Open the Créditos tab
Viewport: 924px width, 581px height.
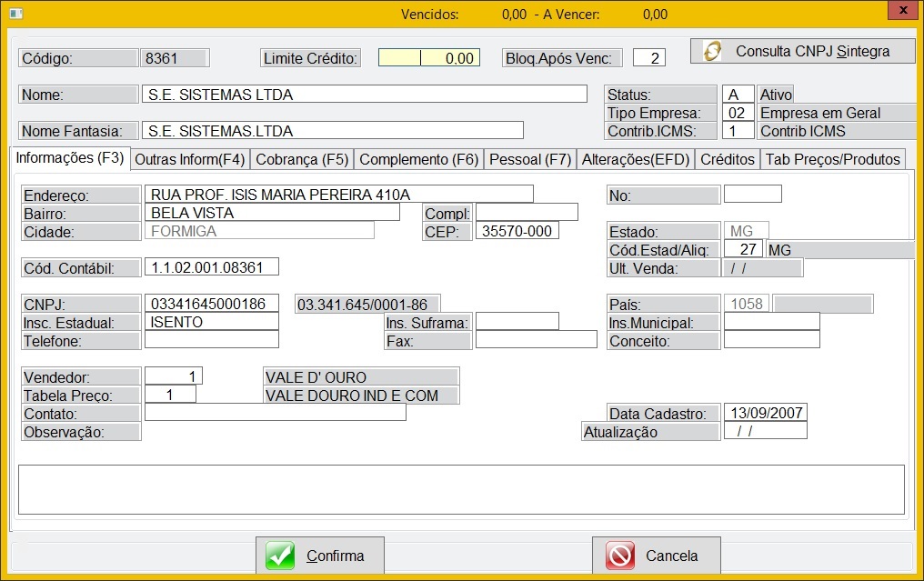click(x=727, y=159)
